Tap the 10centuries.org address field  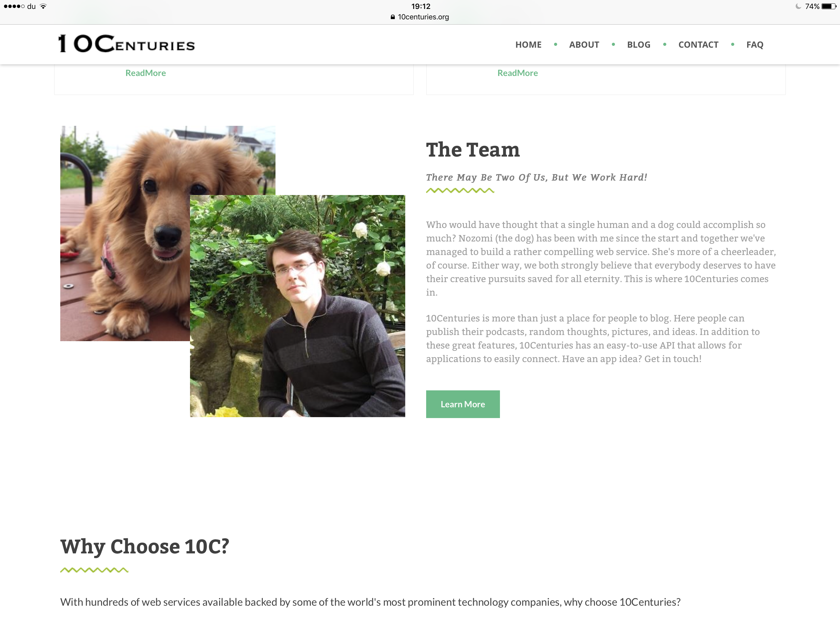pyautogui.click(x=420, y=17)
